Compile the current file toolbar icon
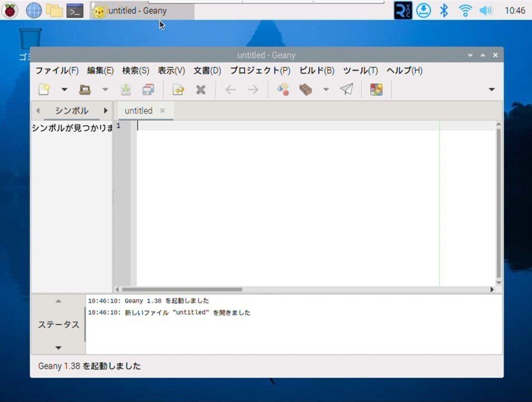532x402 pixels. point(283,90)
